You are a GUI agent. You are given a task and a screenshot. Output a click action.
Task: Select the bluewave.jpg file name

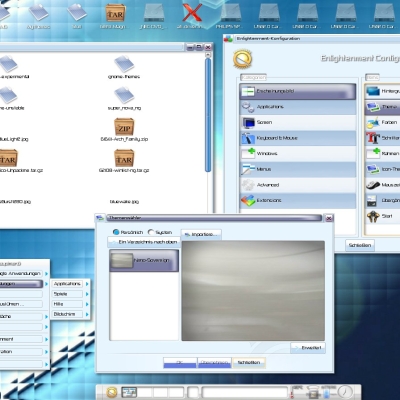(x=124, y=202)
